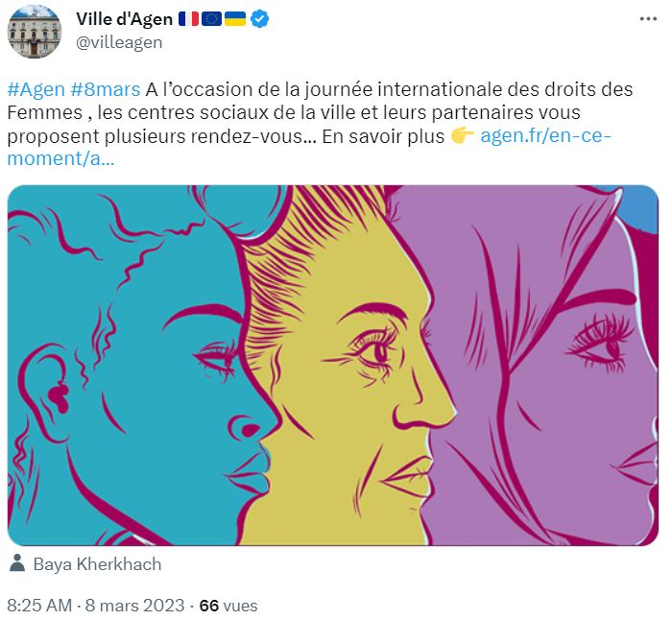Image resolution: width=672 pixels, height=620 pixels.
Task: Open the @villeagen handle
Action: click(119, 42)
